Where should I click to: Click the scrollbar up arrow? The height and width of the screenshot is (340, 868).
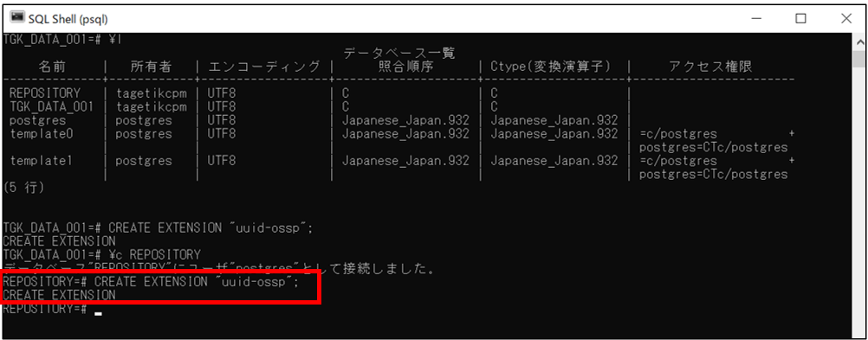point(859,42)
